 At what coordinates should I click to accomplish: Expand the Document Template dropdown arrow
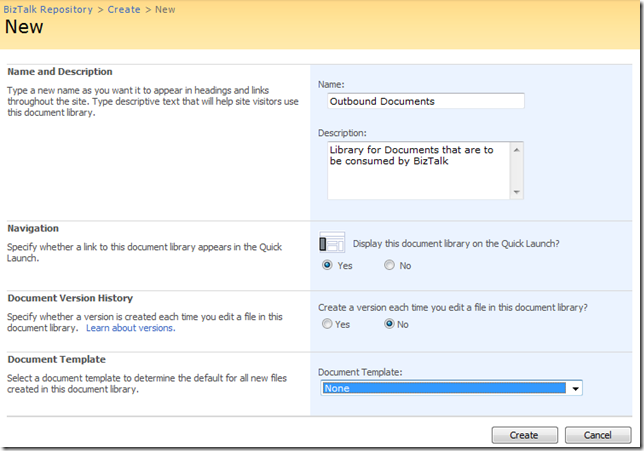pyautogui.click(x=574, y=388)
